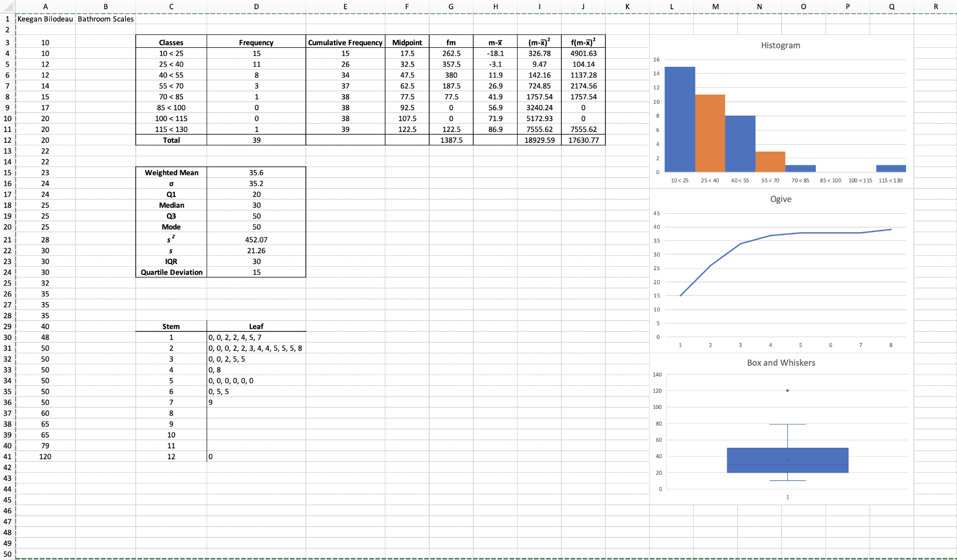Select the class cell 115 < 130

171,129
